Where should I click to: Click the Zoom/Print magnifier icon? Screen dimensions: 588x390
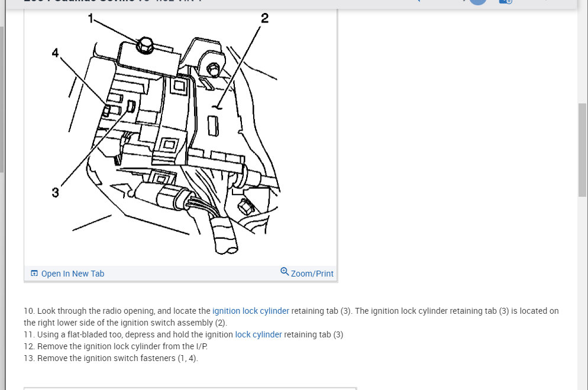pyautogui.click(x=285, y=272)
